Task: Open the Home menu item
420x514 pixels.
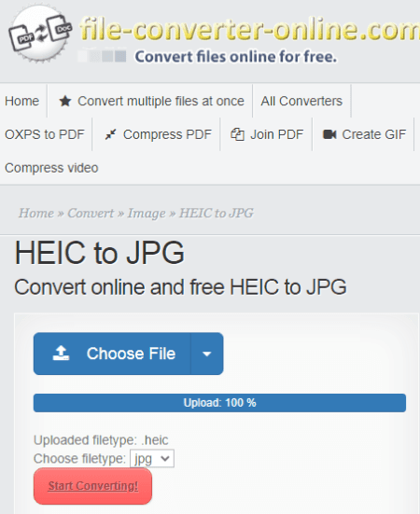Action: 22,102
